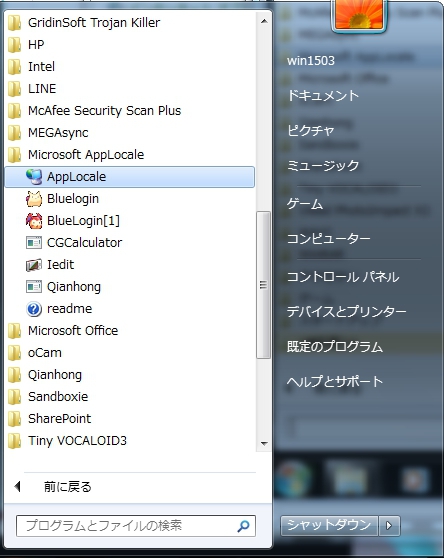Open the CGCalculator icon
444x558 pixels.
34,243
